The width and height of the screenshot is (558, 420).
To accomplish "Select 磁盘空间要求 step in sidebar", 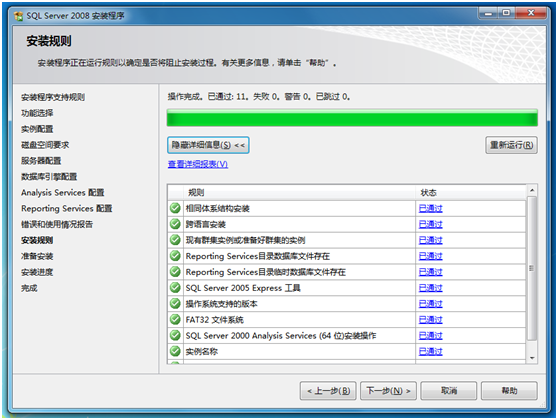I will coord(45,145).
